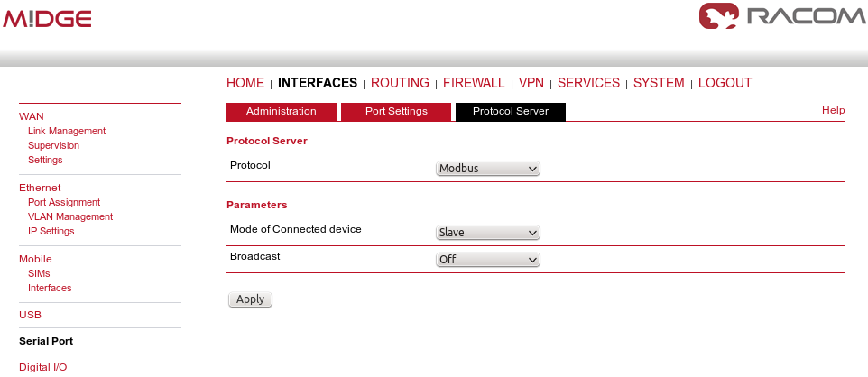Viewport: 868px width, 377px height.
Task: Open the FIREWALL menu
Action: pyautogui.click(x=474, y=83)
